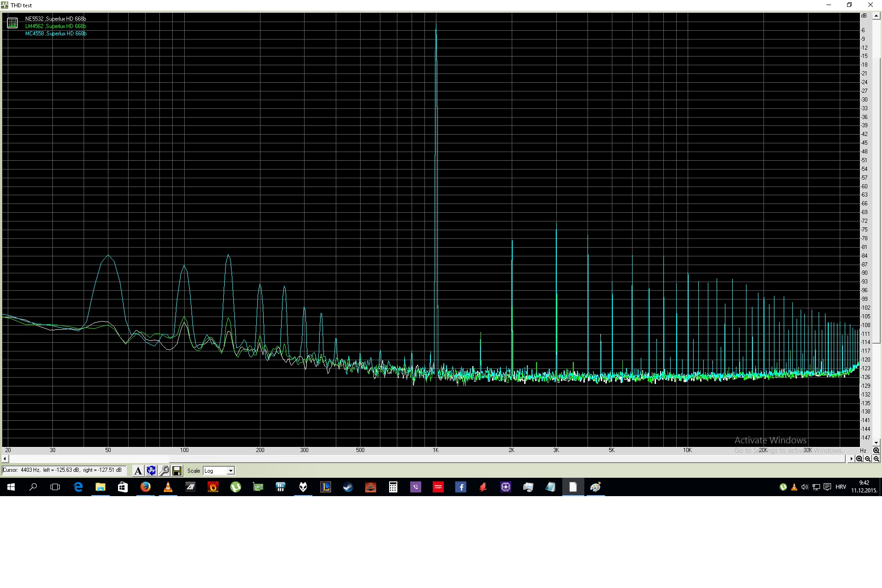This screenshot has height=588, width=882.
Task: Open the network tray icon
Action: tap(816, 487)
